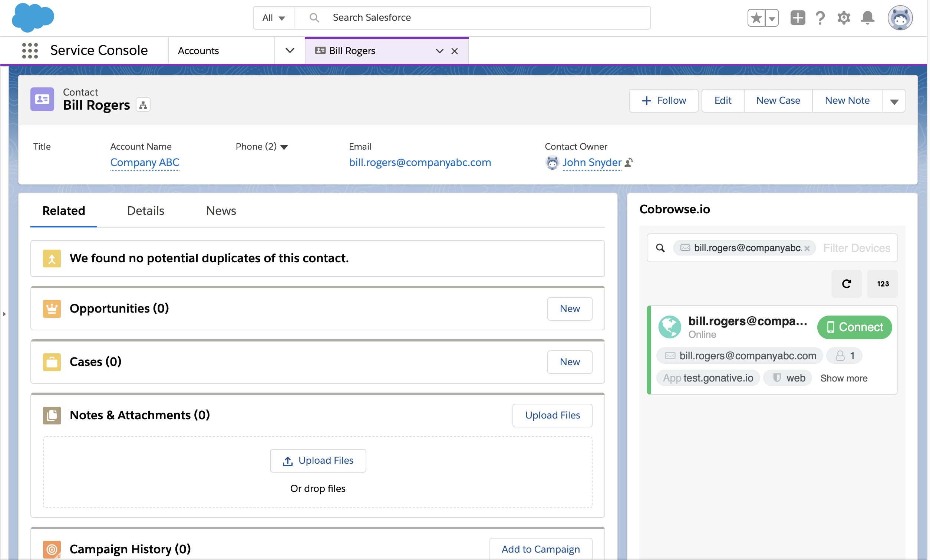This screenshot has width=930, height=560.
Task: Open the Company ABC account link
Action: tap(145, 163)
